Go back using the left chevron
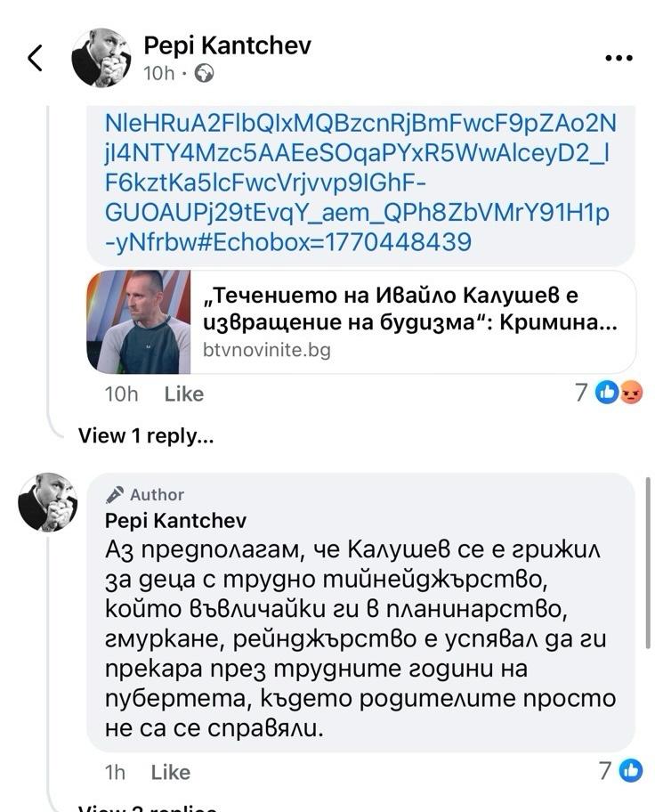This screenshot has width=655, height=812. [35, 59]
